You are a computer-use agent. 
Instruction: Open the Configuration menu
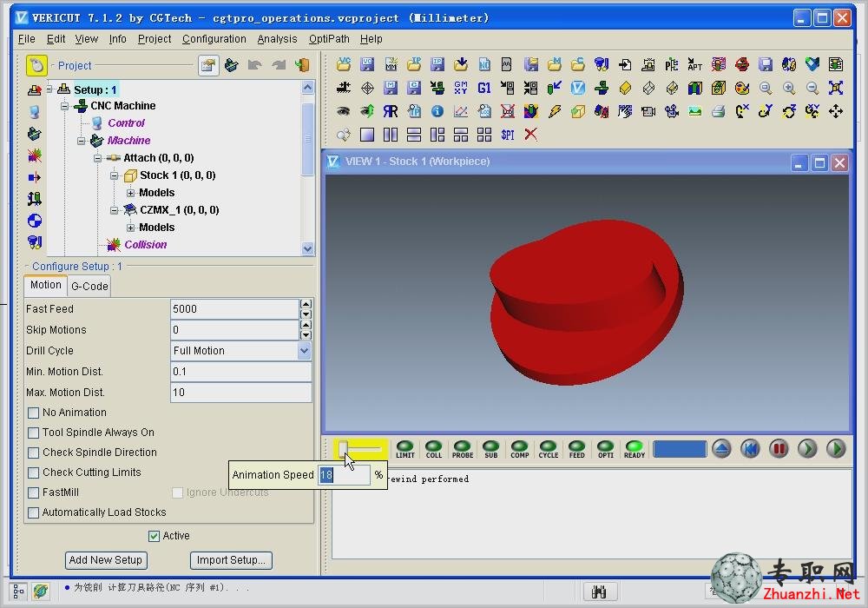click(x=214, y=39)
